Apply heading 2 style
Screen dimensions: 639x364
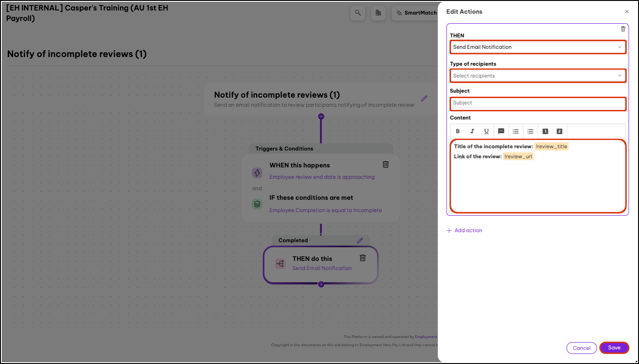click(x=560, y=131)
